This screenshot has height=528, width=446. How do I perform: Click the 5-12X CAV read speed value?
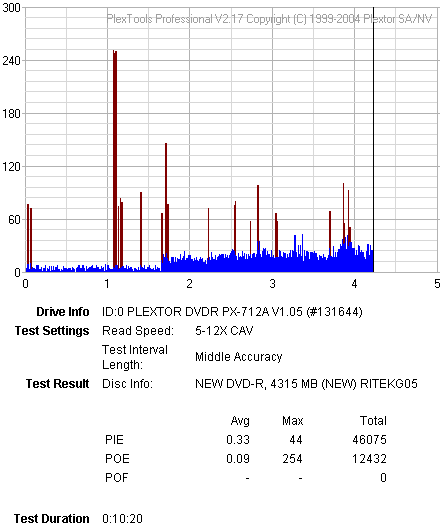pos(224,331)
